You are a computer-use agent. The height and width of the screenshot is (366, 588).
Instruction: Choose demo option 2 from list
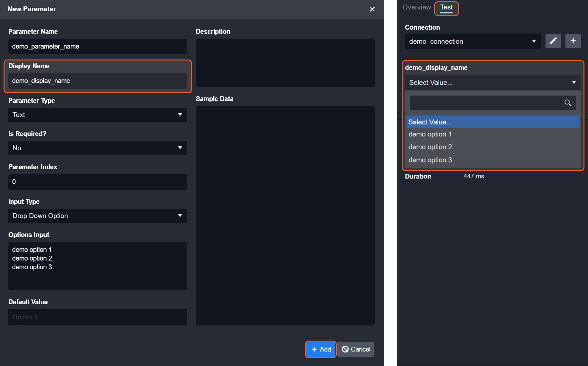point(430,147)
